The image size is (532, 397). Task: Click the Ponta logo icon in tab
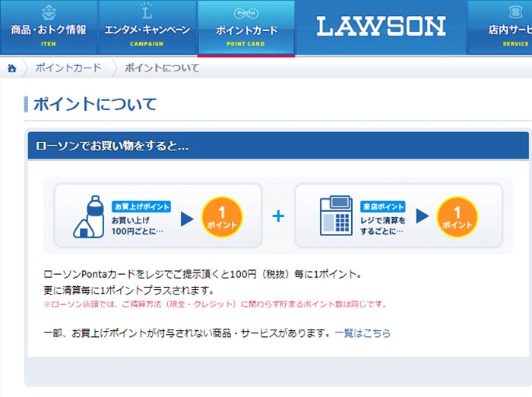click(x=246, y=13)
